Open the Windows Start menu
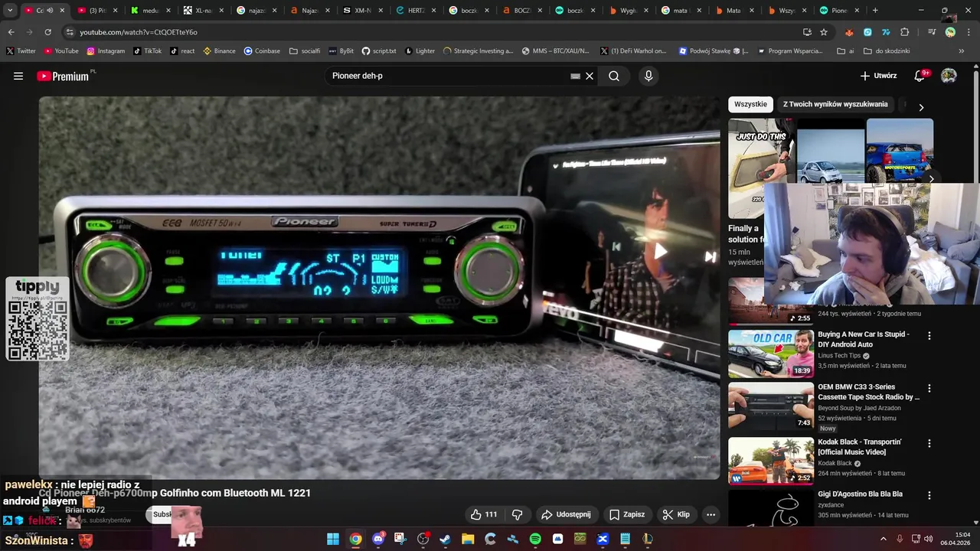Screen dimensions: 980x551 (x=333, y=539)
